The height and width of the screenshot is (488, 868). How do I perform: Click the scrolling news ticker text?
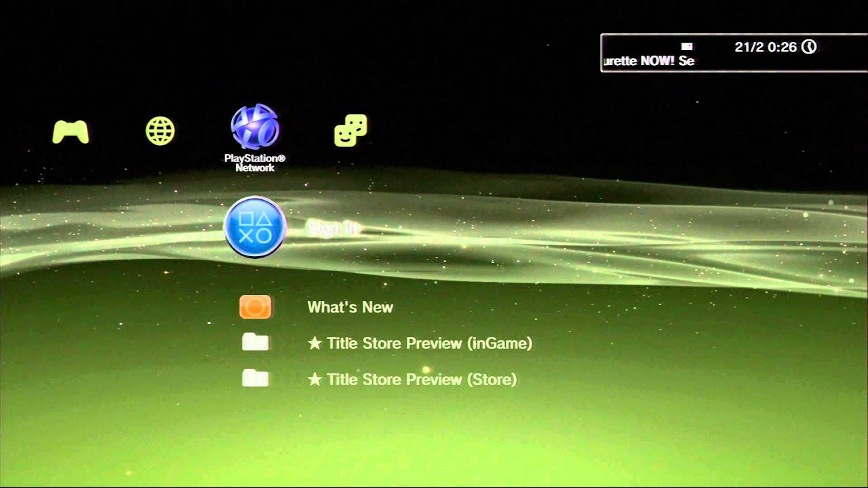[648, 61]
